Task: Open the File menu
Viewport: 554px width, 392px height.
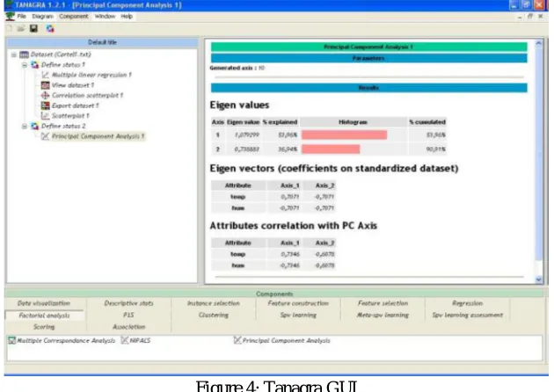Action: point(22,16)
